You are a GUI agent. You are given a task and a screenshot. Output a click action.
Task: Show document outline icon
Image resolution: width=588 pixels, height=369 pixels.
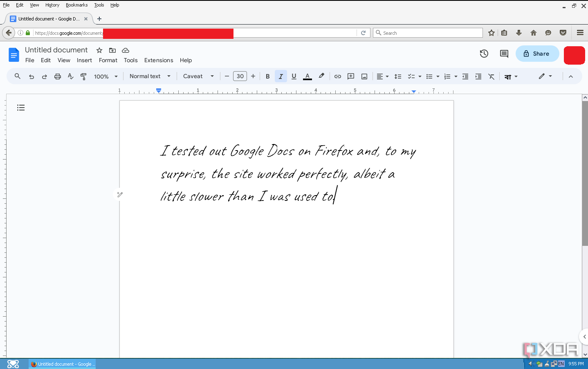pyautogui.click(x=21, y=108)
